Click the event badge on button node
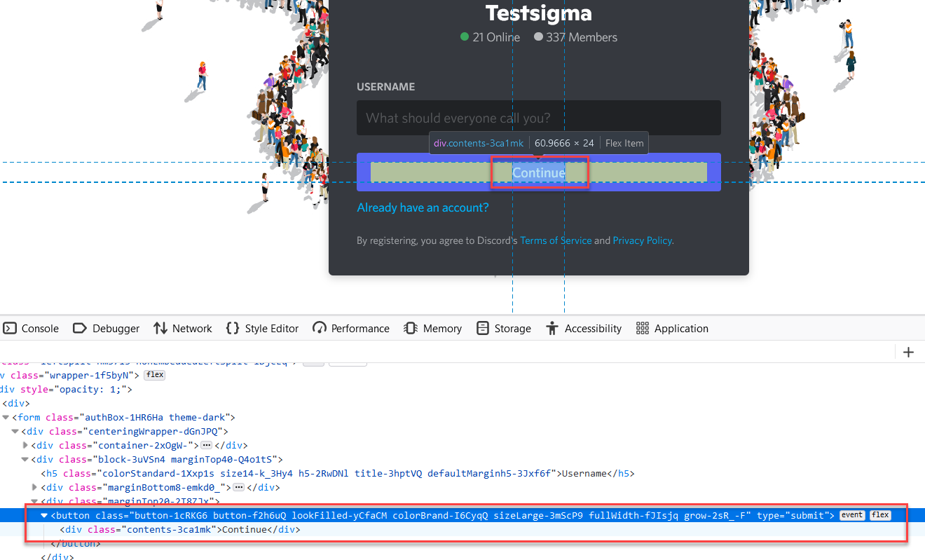 pos(852,515)
